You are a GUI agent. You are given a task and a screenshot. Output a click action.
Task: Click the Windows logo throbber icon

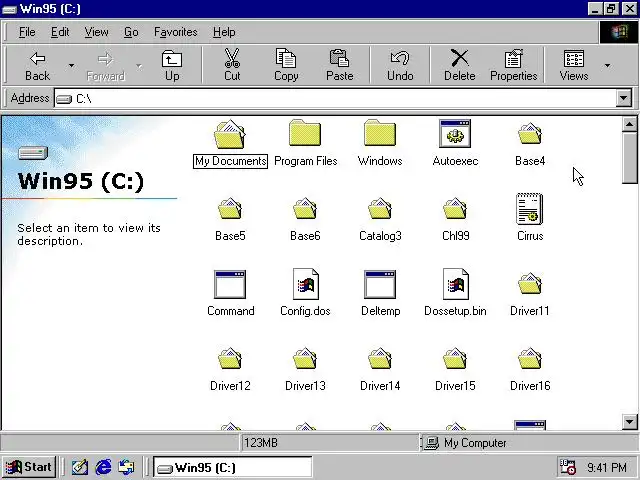pos(618,32)
